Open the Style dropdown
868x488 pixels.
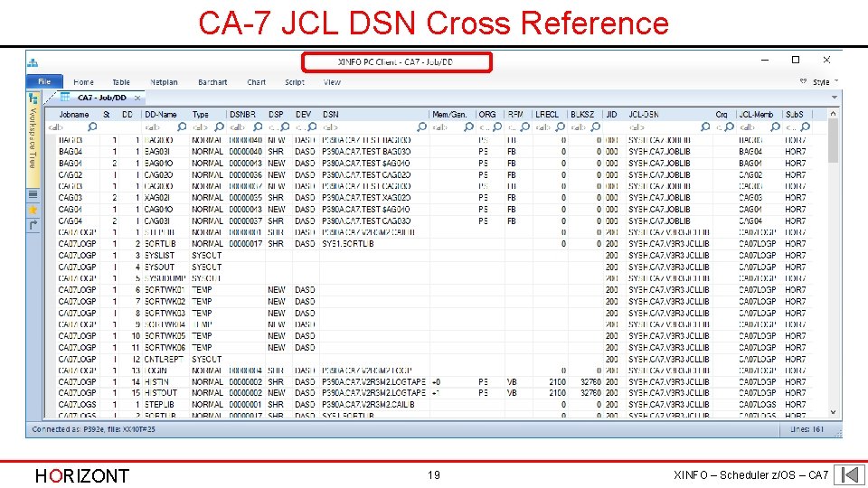click(825, 82)
